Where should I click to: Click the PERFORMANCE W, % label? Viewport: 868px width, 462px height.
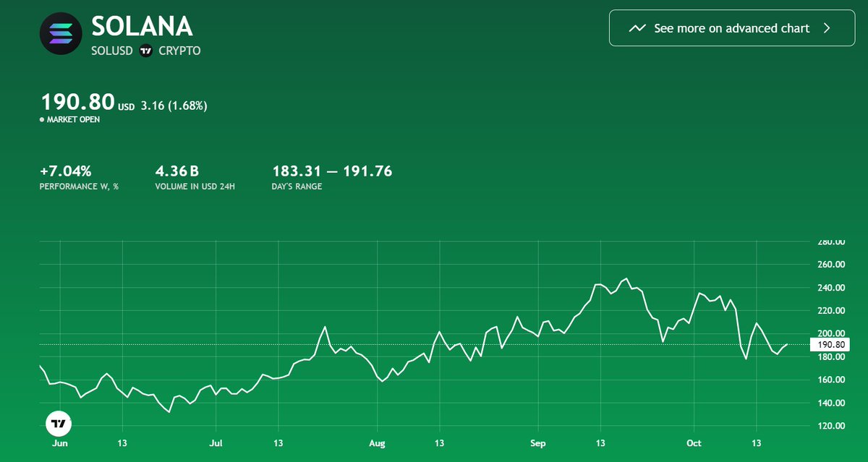tap(80, 187)
